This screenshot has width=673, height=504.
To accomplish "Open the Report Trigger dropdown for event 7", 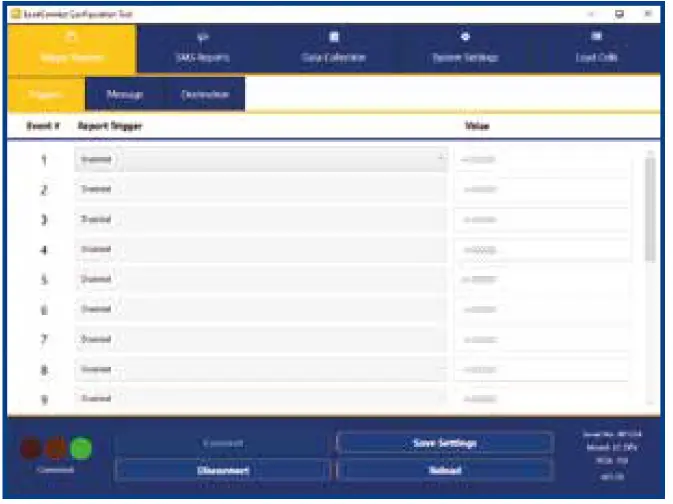I will click(261, 339).
